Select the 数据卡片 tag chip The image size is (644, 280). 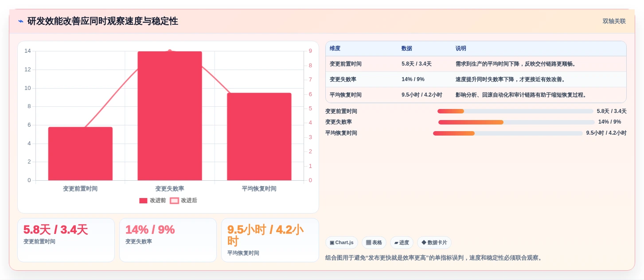(x=434, y=243)
